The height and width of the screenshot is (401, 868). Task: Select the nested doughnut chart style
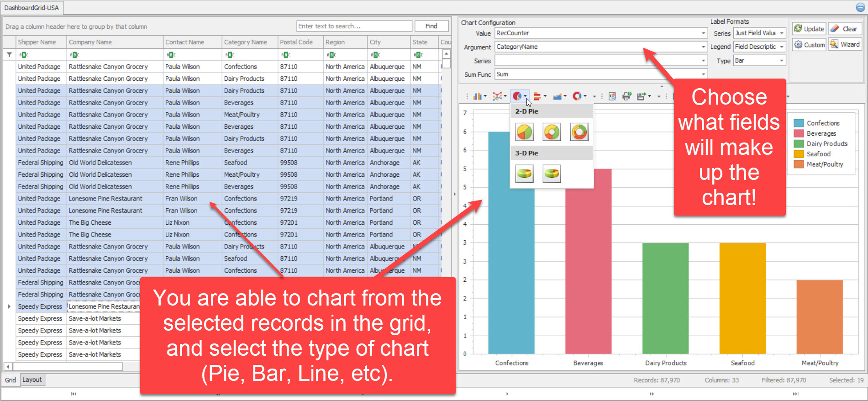pyautogui.click(x=579, y=132)
